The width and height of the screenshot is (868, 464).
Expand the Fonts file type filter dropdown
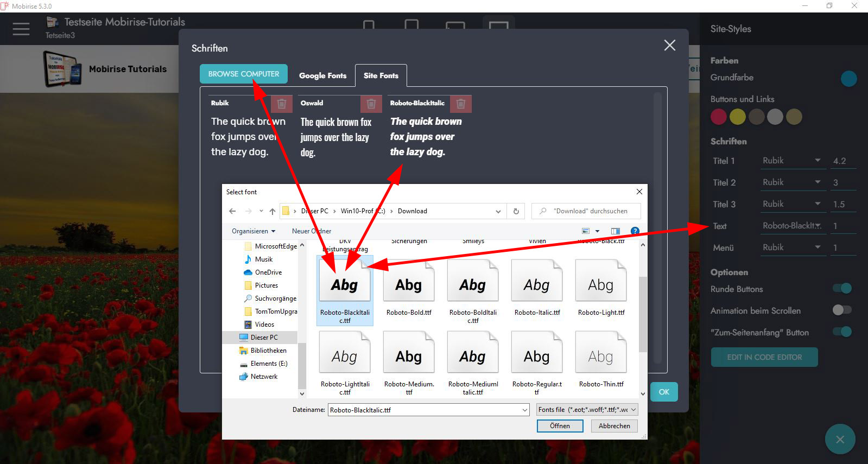click(587, 410)
